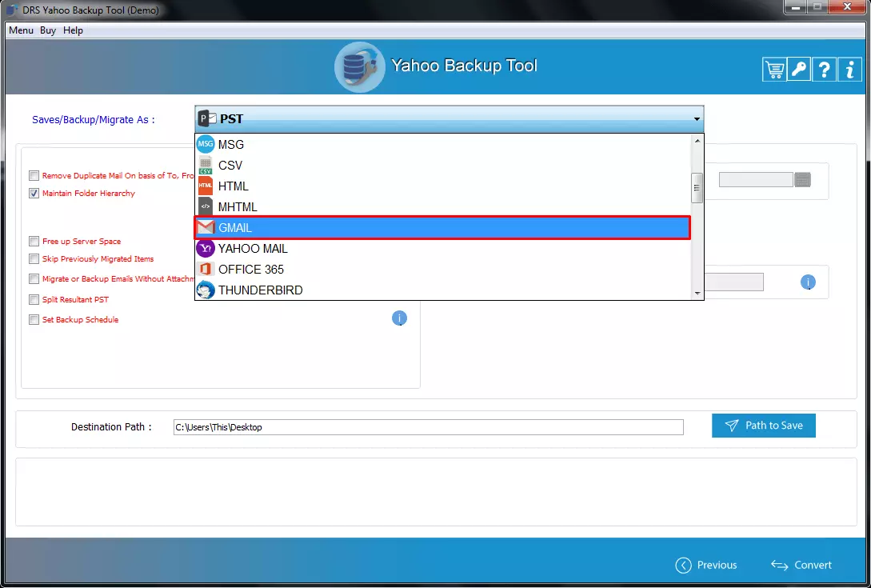Viewport: 871px width, 588px height.
Task: Open the question mark help icon
Action: [x=824, y=70]
